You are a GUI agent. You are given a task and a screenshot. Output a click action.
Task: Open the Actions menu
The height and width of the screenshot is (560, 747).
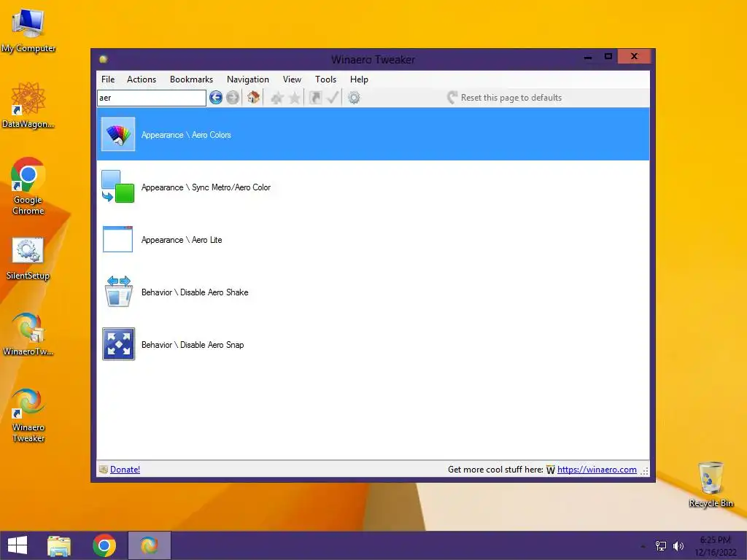[x=142, y=79]
